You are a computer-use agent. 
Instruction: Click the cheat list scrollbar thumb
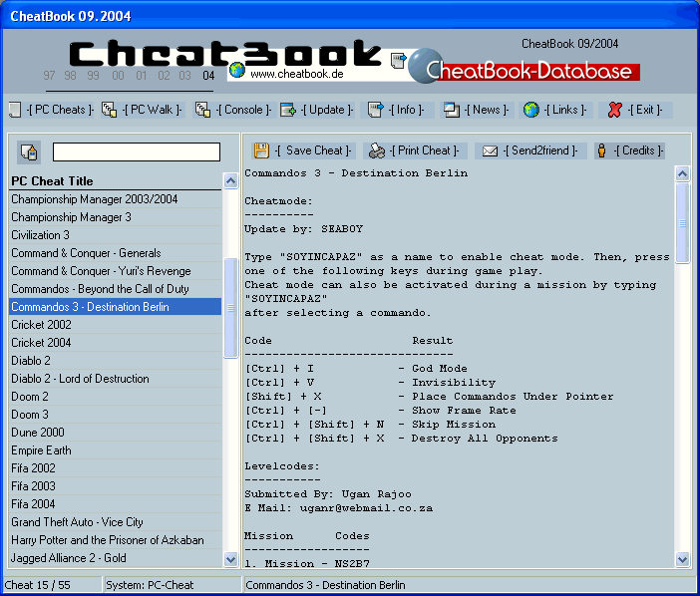pyautogui.click(x=230, y=308)
